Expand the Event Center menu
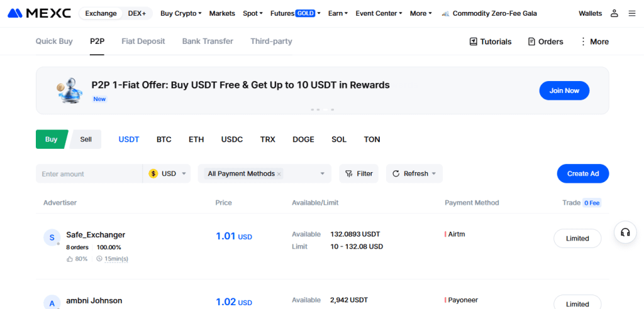The image size is (644, 309). [x=379, y=13]
